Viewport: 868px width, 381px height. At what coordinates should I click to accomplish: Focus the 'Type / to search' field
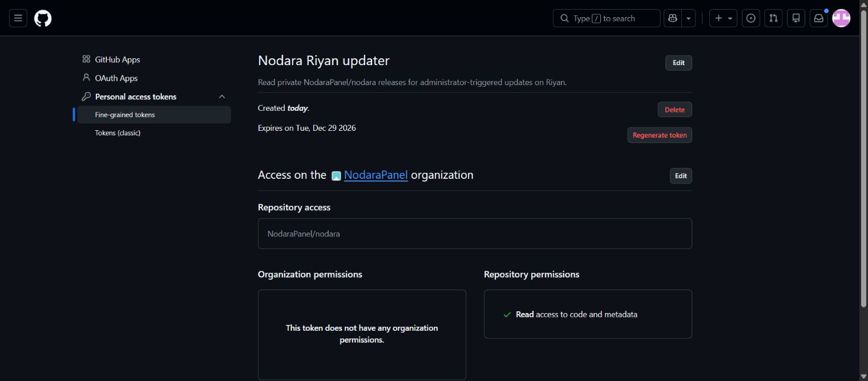[x=606, y=18]
